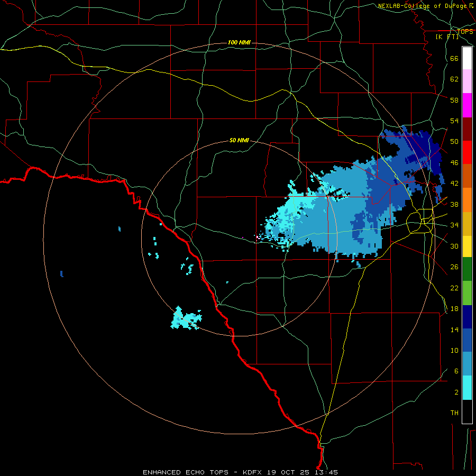
Task: Click the 13:45 timestamp
Action: tap(325, 472)
